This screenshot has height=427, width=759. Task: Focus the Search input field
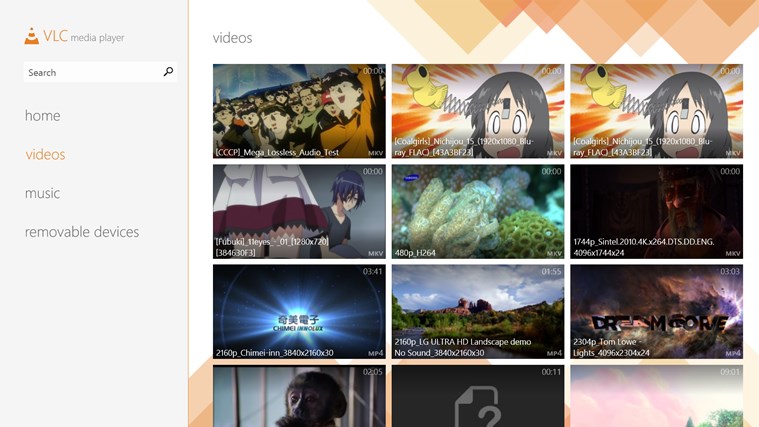(100, 72)
